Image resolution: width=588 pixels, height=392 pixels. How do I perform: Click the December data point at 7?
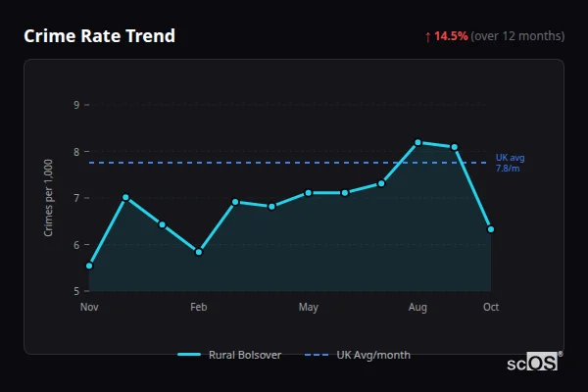click(125, 198)
